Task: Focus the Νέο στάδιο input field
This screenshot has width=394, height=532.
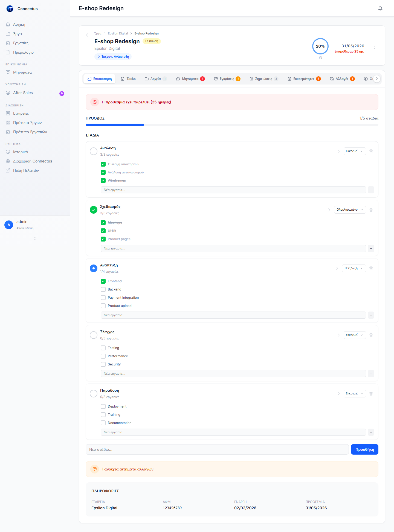Action: 217,449
